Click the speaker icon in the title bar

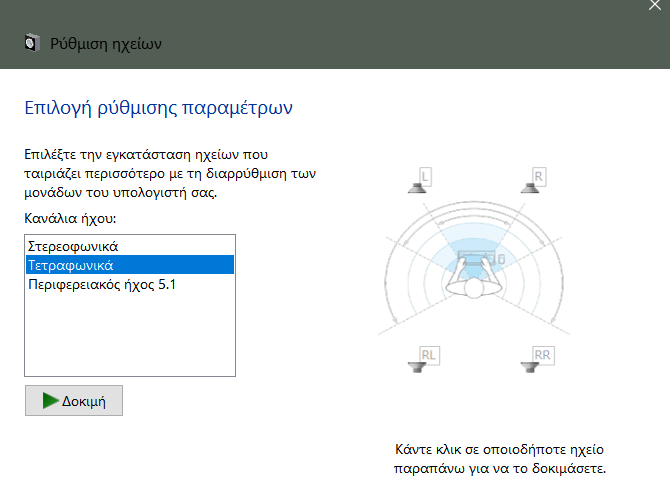click(32, 43)
